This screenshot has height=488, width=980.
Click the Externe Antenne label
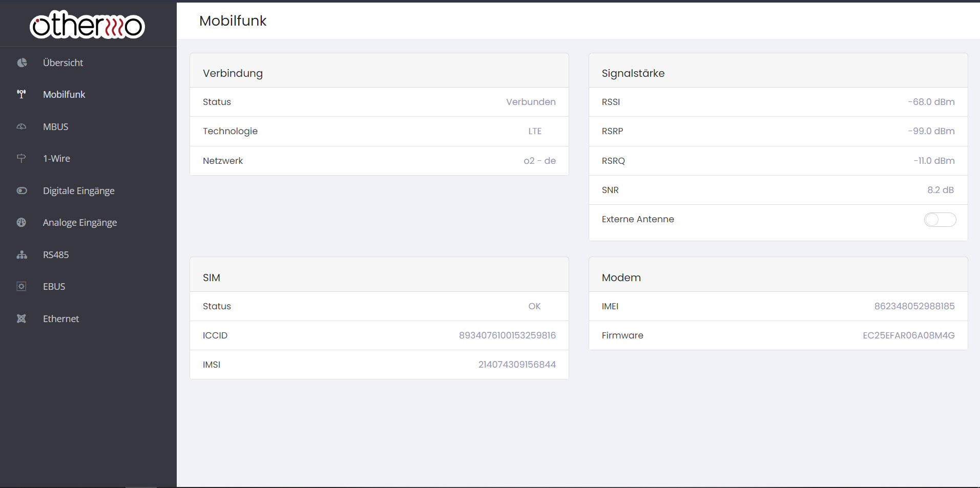[x=638, y=219]
